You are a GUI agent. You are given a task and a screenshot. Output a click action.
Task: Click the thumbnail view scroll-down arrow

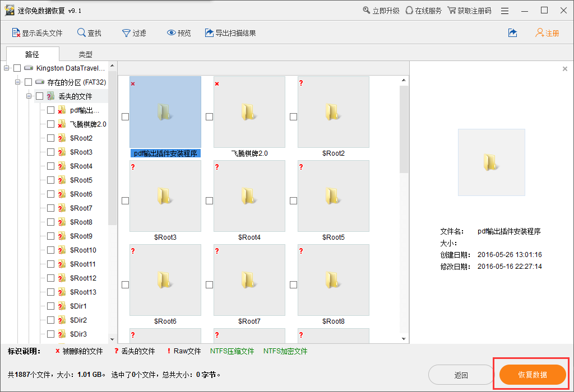pos(404,339)
